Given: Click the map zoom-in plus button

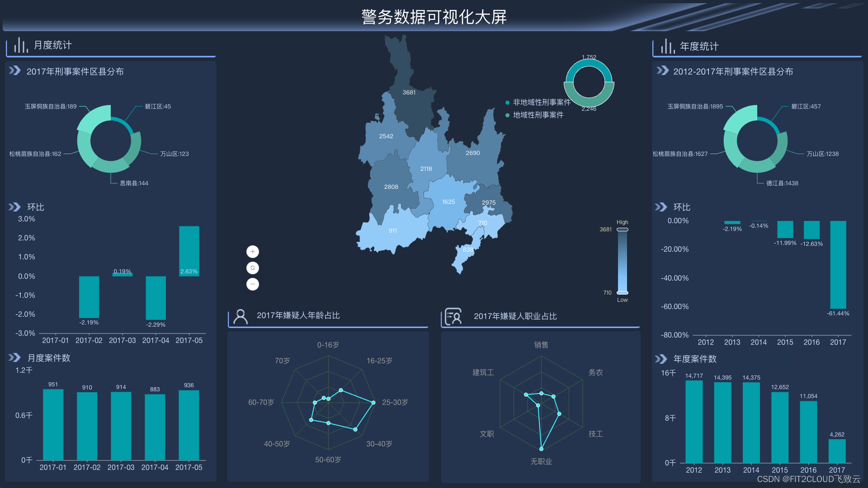Looking at the screenshot, I should coord(252,251).
